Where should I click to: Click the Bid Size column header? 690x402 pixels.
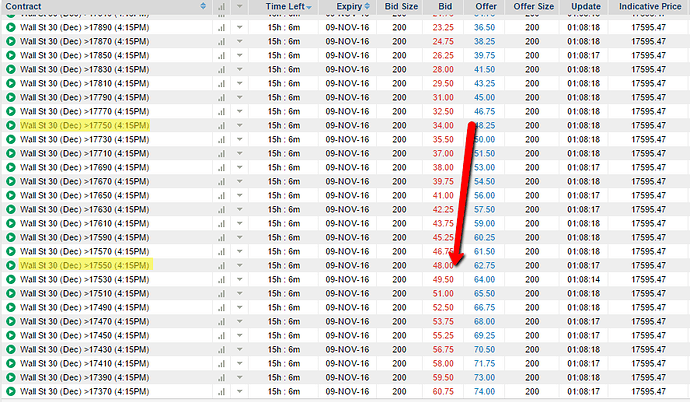tap(401, 6)
